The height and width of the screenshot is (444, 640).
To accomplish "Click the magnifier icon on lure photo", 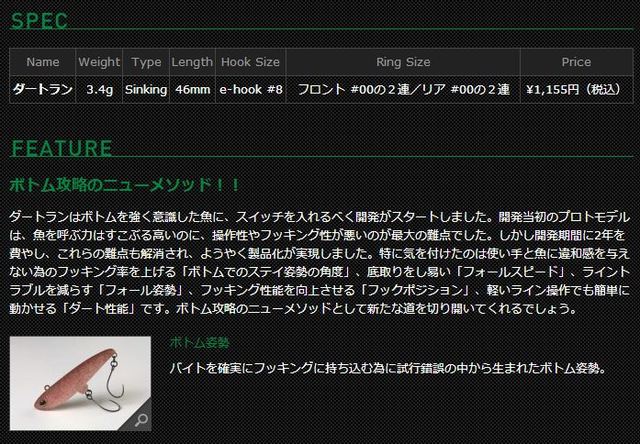I will point(141,420).
